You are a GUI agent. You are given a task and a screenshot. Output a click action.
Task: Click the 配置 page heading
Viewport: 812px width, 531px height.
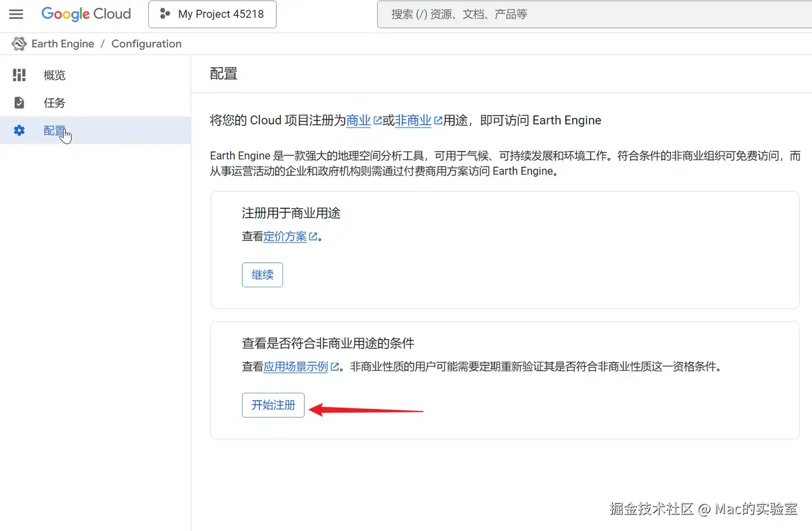(x=224, y=74)
